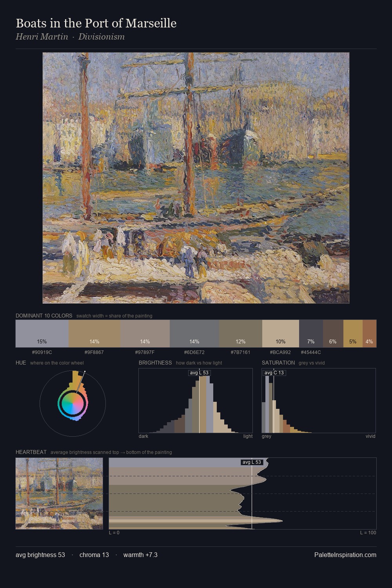The width and height of the screenshot is (392, 588).
Task: Click the 'avg brightness 53' footer stat
Action: (x=40, y=555)
